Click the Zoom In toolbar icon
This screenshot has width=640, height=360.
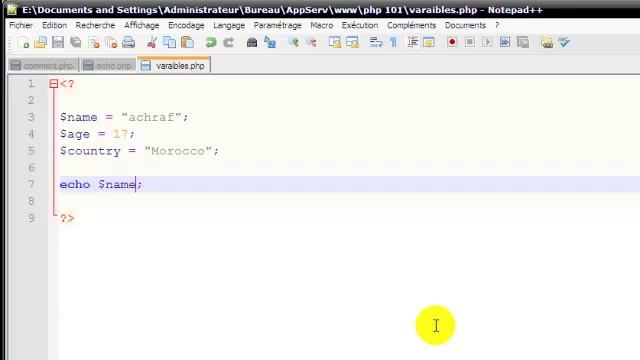293,42
